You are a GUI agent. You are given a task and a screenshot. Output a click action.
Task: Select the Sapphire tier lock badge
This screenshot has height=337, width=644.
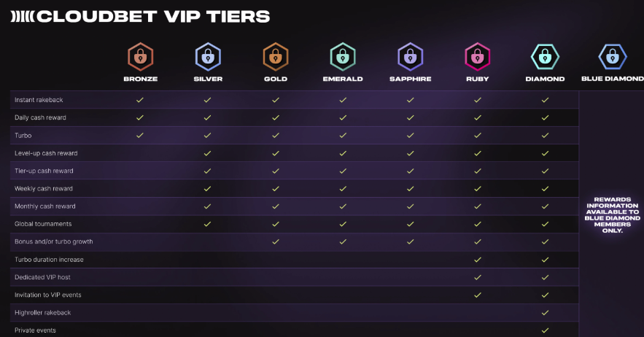tap(410, 55)
